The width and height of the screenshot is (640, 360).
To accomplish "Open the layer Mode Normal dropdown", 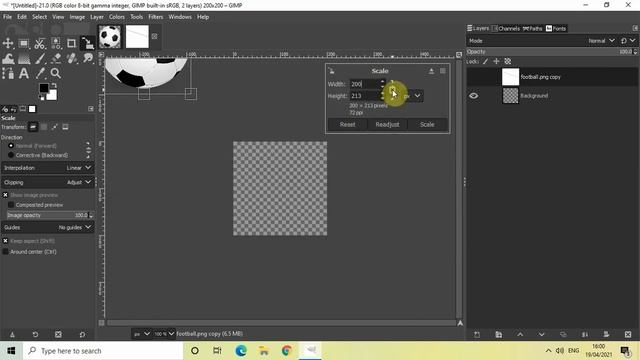I will (601, 41).
